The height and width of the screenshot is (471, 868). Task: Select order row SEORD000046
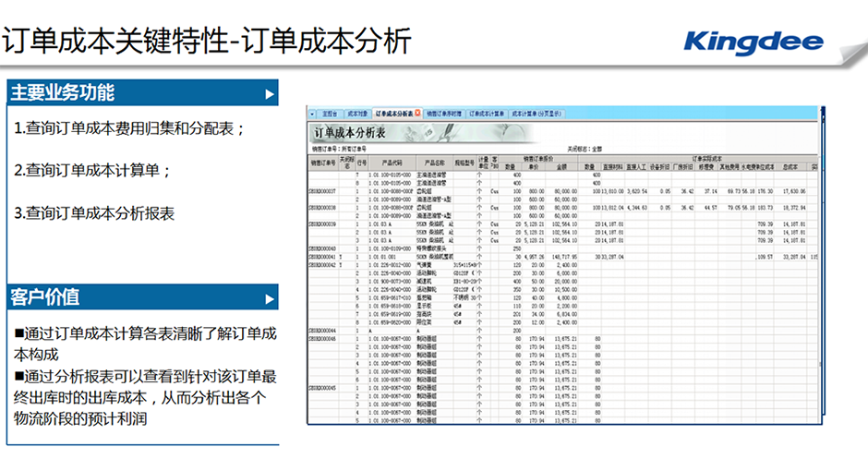point(322,340)
